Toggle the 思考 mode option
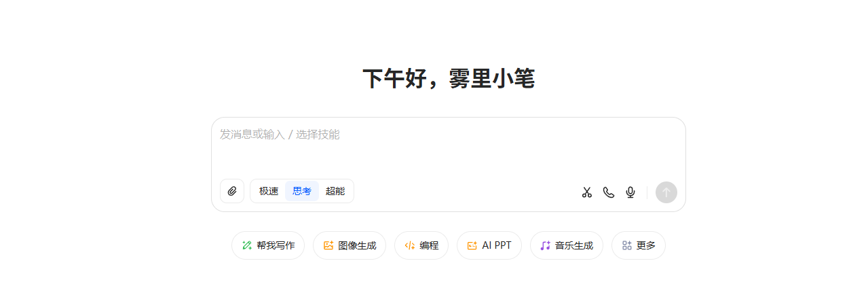Image resolution: width=868 pixels, height=295 pixels. pyautogui.click(x=302, y=191)
